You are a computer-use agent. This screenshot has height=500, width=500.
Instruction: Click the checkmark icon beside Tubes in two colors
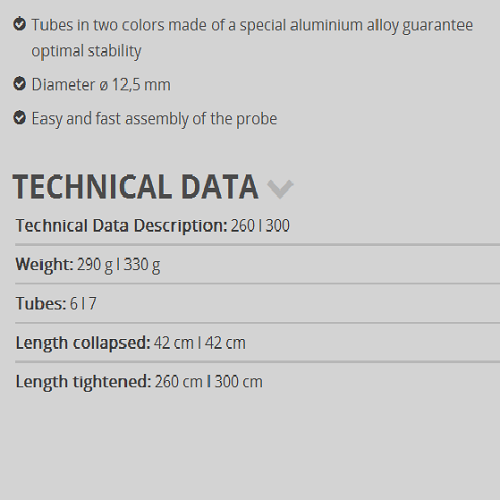[x=20, y=24]
